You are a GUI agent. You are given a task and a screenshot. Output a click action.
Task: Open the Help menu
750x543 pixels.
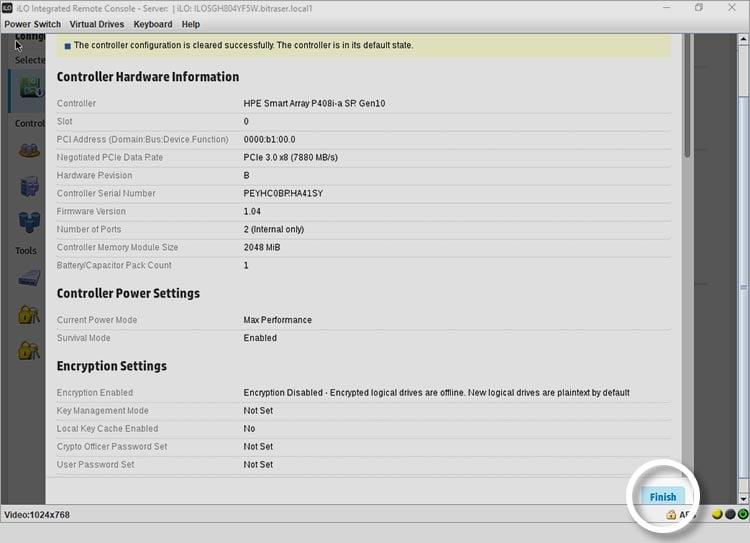click(x=190, y=24)
